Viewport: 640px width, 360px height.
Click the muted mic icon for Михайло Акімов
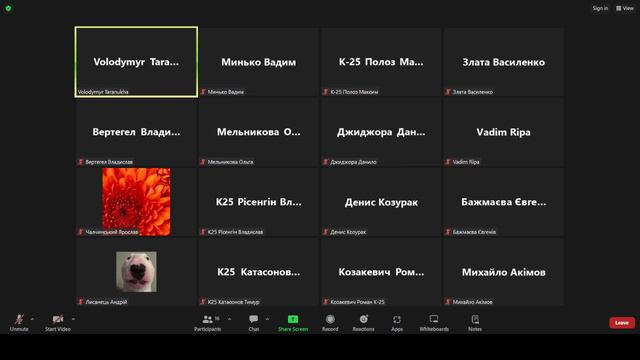coord(448,302)
